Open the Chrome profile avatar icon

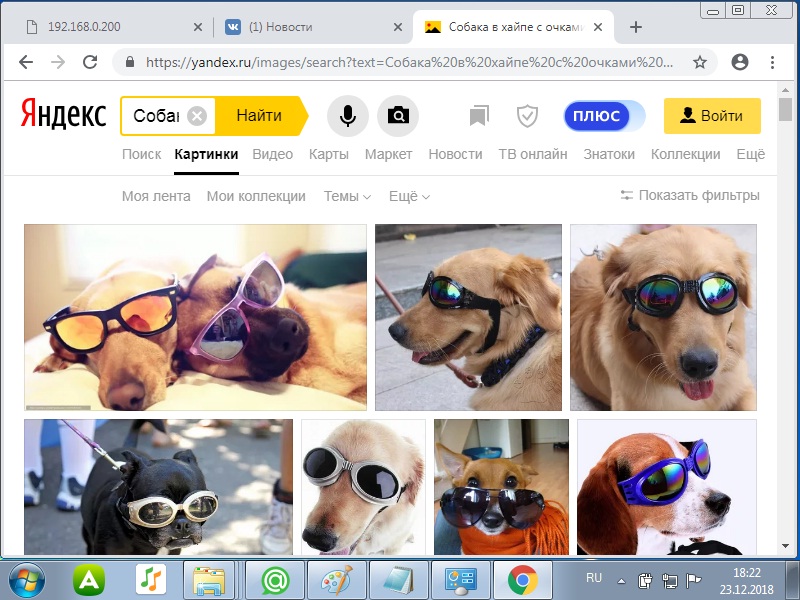739,62
